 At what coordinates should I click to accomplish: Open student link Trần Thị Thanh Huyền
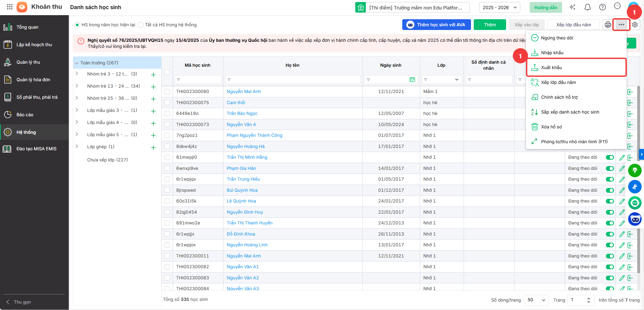coord(250,223)
